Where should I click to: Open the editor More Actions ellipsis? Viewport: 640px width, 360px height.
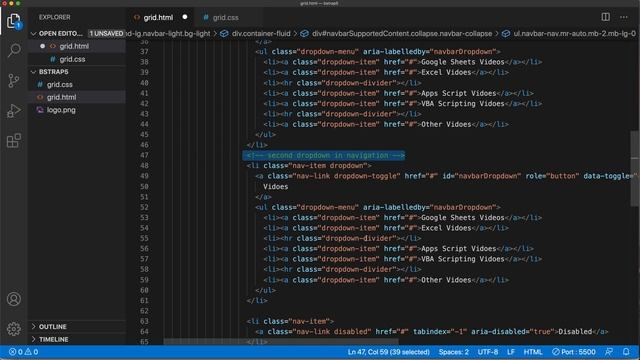(624, 17)
